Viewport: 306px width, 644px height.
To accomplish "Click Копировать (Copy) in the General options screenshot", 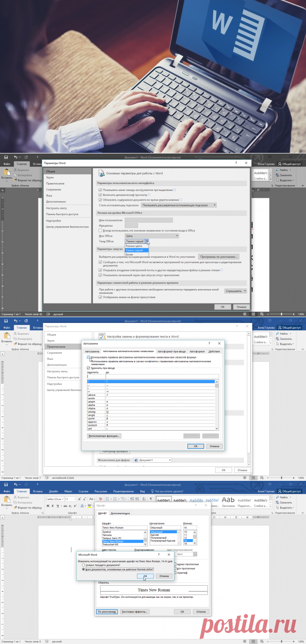I will [x=24, y=175].
